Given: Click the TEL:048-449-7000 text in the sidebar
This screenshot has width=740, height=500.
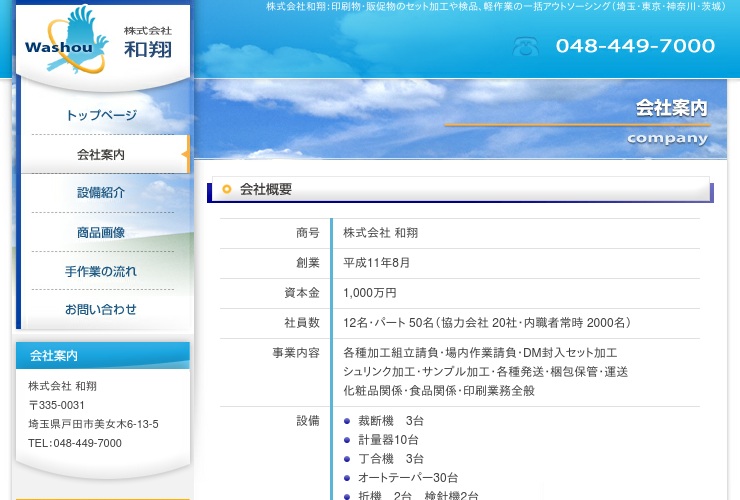Looking at the screenshot, I should [75, 443].
